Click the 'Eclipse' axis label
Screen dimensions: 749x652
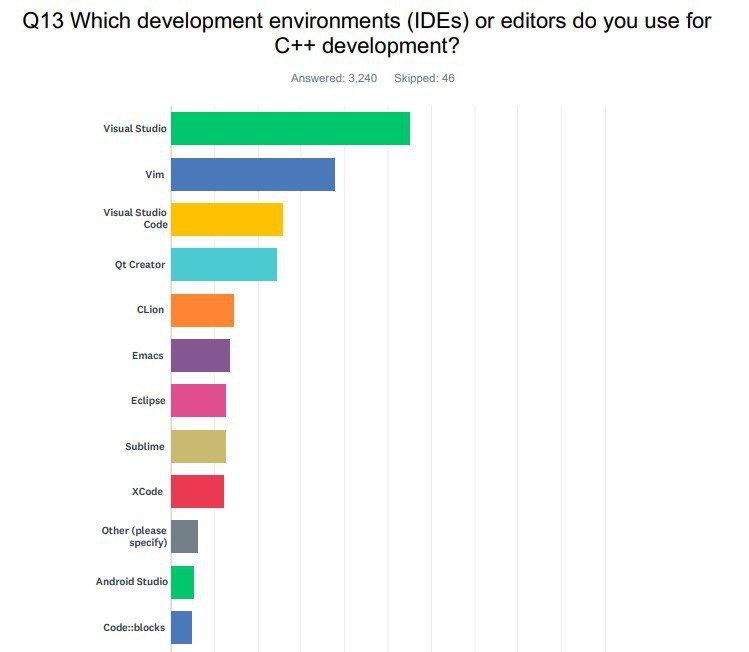[148, 401]
